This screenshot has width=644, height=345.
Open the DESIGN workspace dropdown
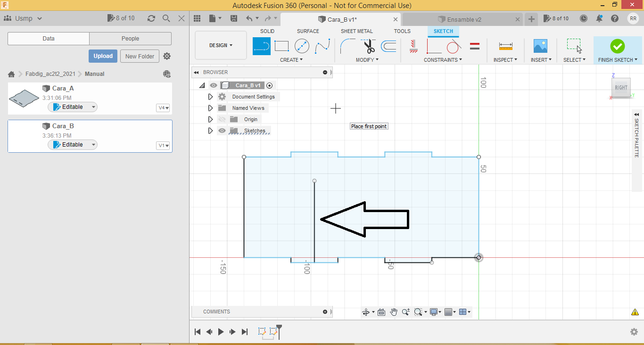221,45
